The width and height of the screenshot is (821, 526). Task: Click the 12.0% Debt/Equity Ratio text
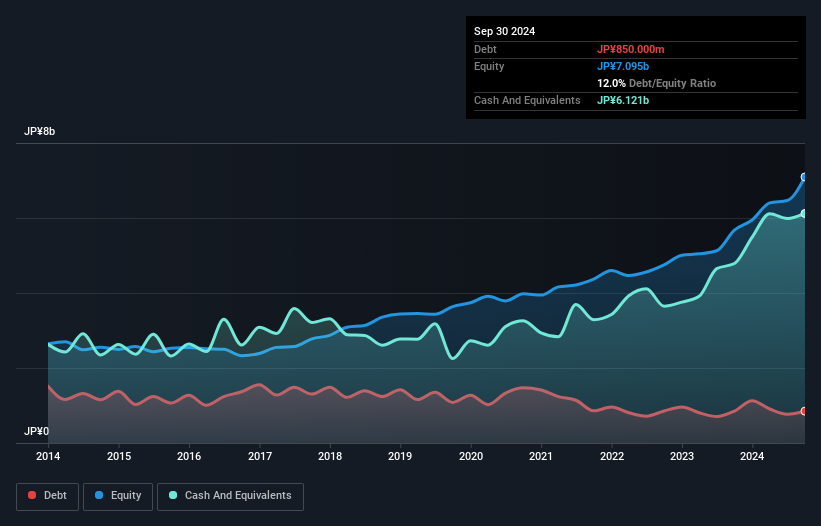[x=656, y=83]
